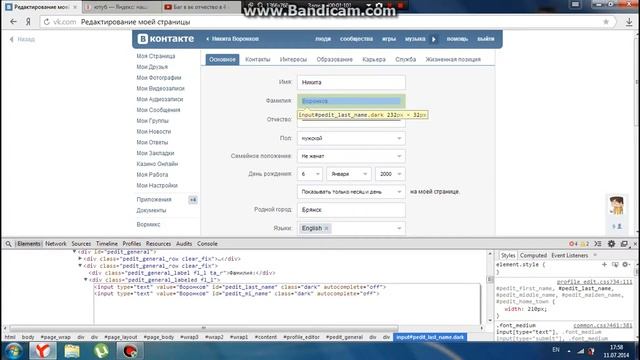Open 'Показывать только месяц и день' dropdown
The height and width of the screenshot is (360, 640).
pos(351,191)
